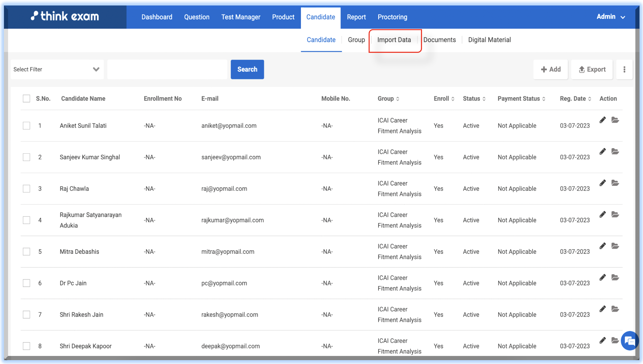Viewport: 643px width, 364px height.
Task: Check the box for Dr Pc Jain
Action: (26, 283)
